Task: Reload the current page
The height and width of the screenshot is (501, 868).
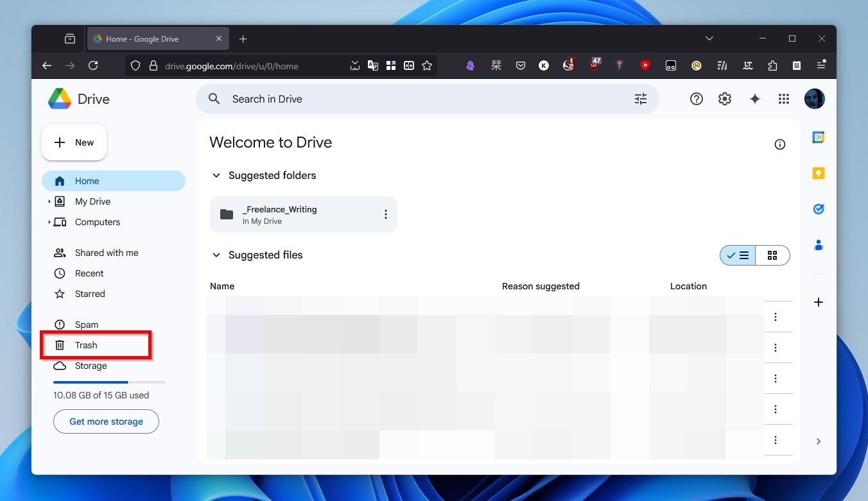Action: coord(93,65)
